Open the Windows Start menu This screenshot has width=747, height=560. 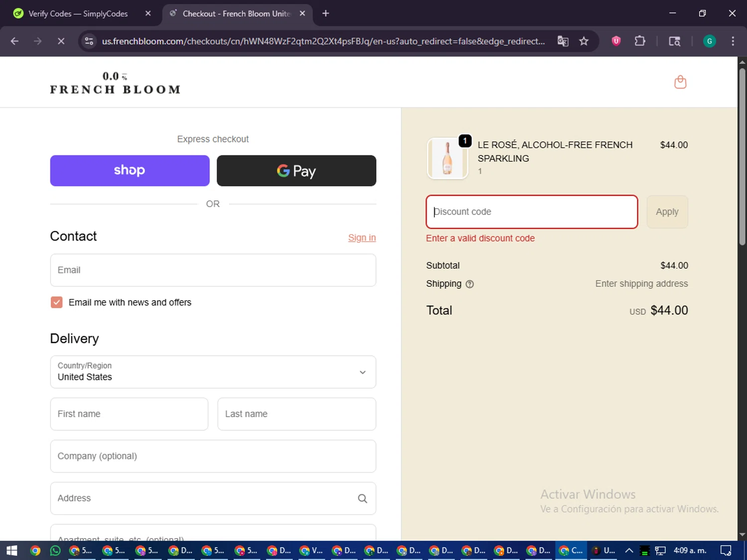[x=11, y=551]
